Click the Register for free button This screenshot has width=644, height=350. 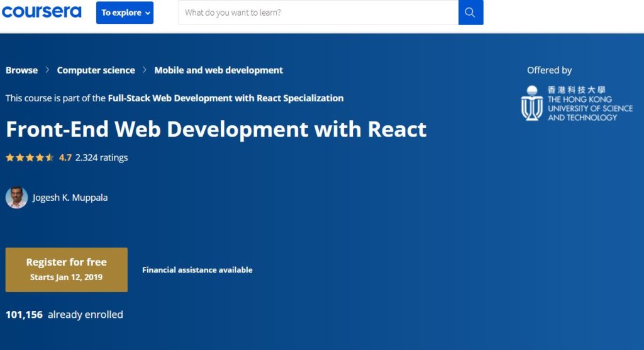[67, 270]
